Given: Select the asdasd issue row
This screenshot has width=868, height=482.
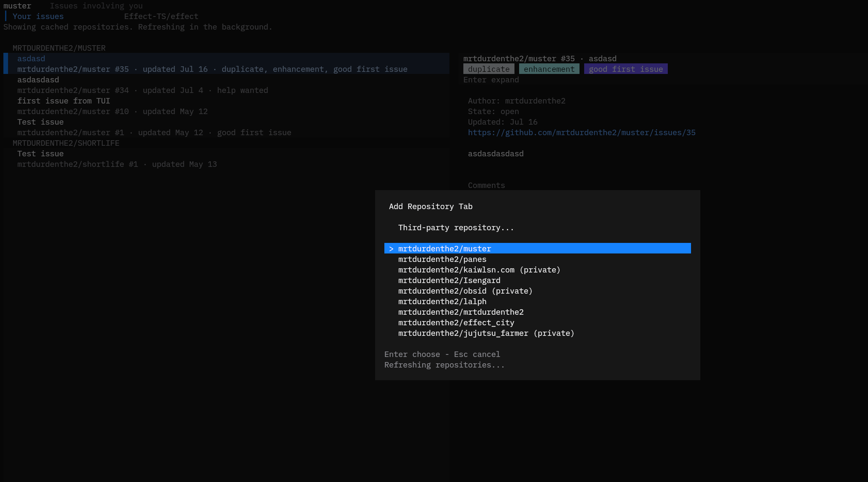Looking at the screenshot, I should pyautogui.click(x=226, y=64).
